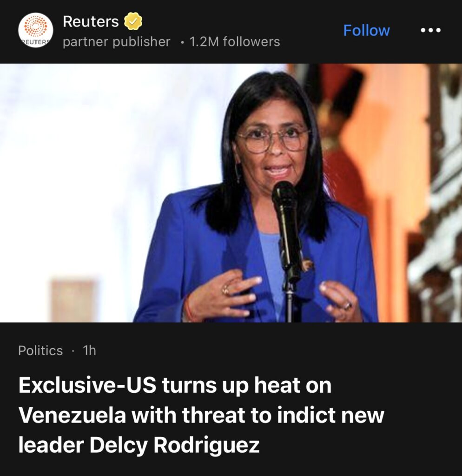Open the headline's first line starting with Exclusive-US
The height and width of the screenshot is (476, 462).
pyautogui.click(x=175, y=385)
